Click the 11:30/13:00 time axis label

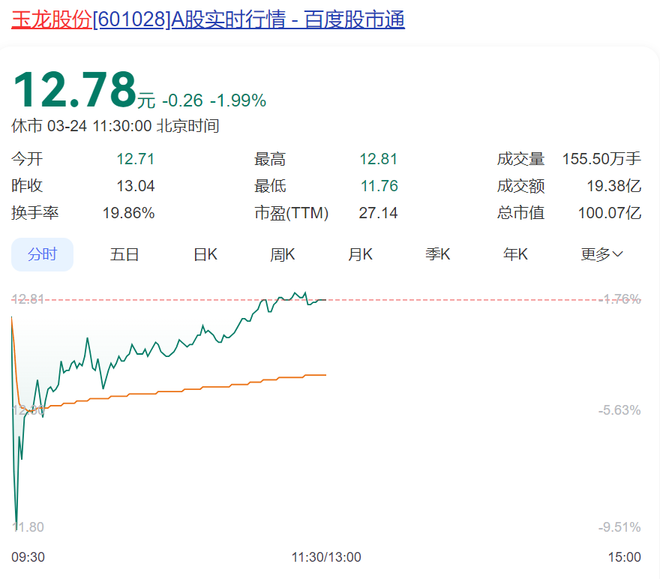326,557
